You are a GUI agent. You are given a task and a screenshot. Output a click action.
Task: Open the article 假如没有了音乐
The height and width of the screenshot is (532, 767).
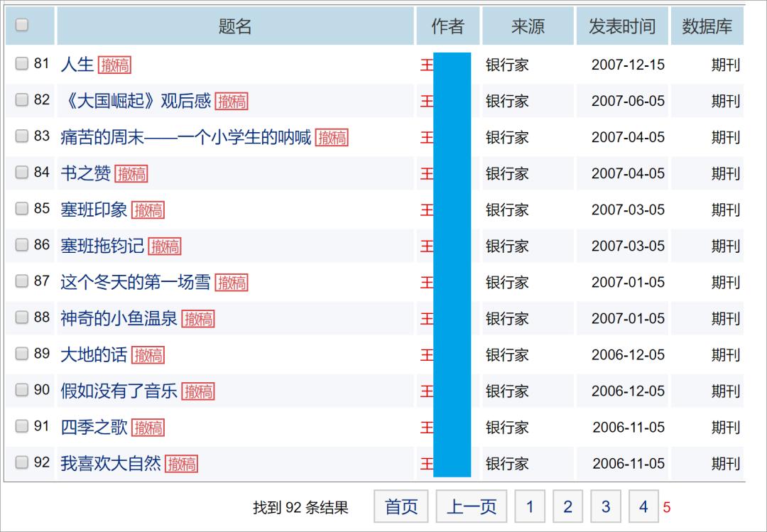(119, 391)
